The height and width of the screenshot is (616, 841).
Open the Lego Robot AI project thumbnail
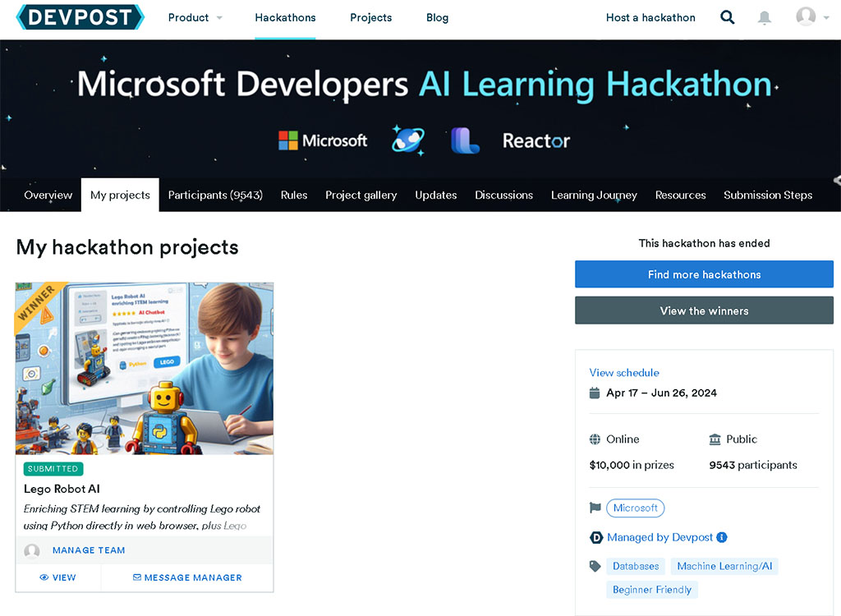pyautogui.click(x=145, y=368)
